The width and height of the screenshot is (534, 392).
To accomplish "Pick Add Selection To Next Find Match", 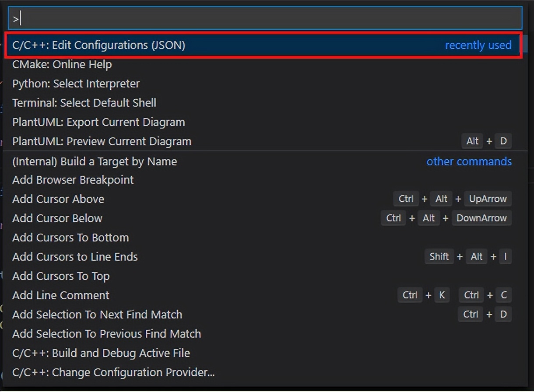I will pos(97,315).
